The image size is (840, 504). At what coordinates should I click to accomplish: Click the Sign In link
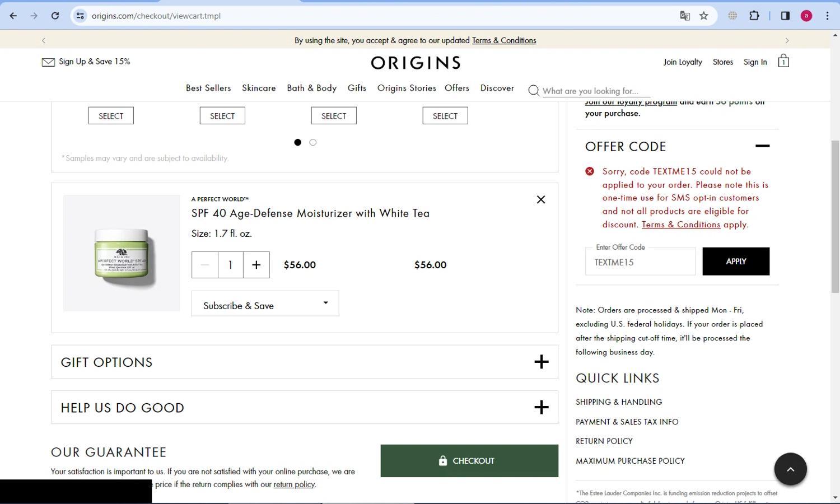(x=755, y=62)
